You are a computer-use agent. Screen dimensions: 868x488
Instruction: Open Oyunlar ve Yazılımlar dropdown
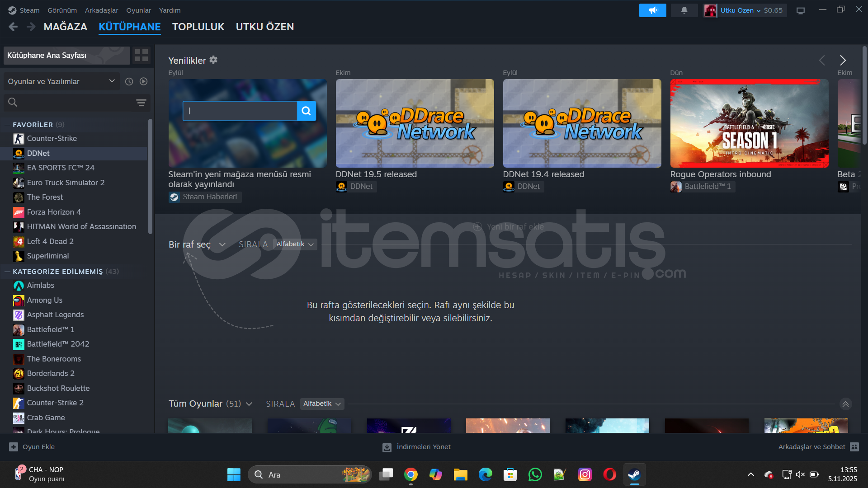[x=61, y=81]
